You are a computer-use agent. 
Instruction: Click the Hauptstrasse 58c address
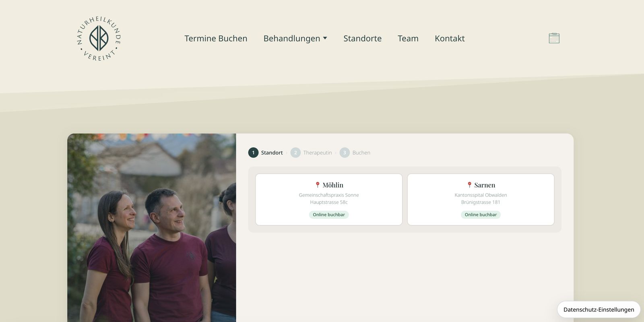tap(329, 202)
